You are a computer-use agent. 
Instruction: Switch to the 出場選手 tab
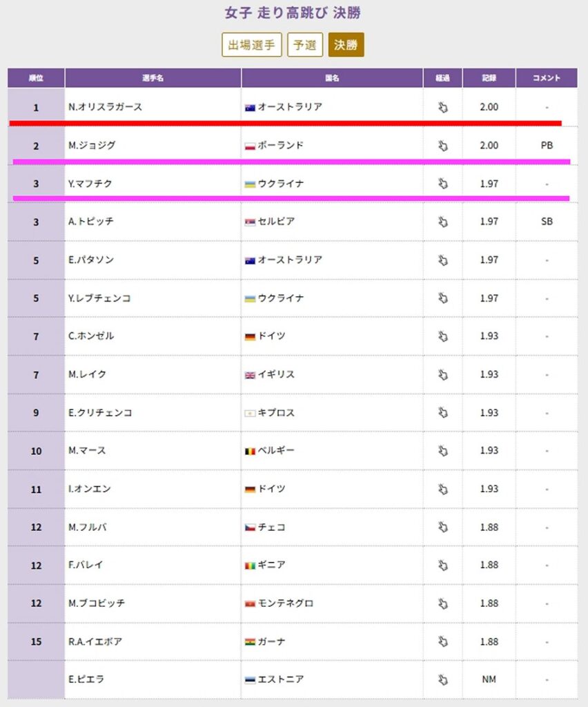[x=252, y=46]
